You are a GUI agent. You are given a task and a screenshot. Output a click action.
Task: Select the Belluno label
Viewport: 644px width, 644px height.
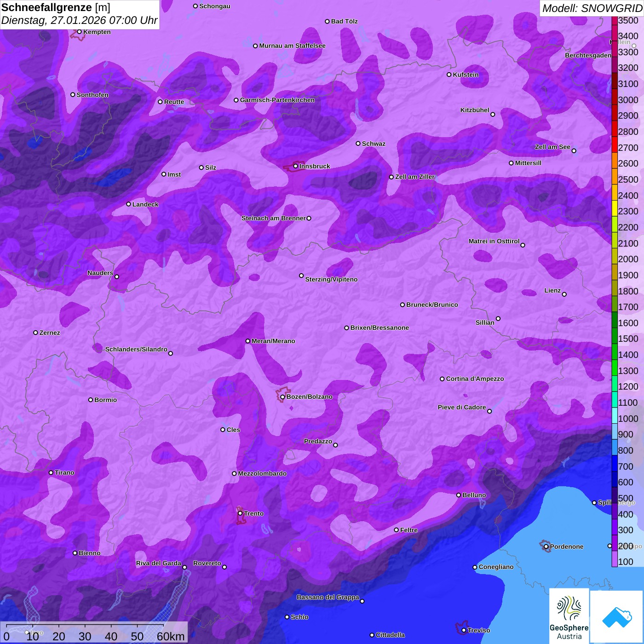[x=474, y=495]
